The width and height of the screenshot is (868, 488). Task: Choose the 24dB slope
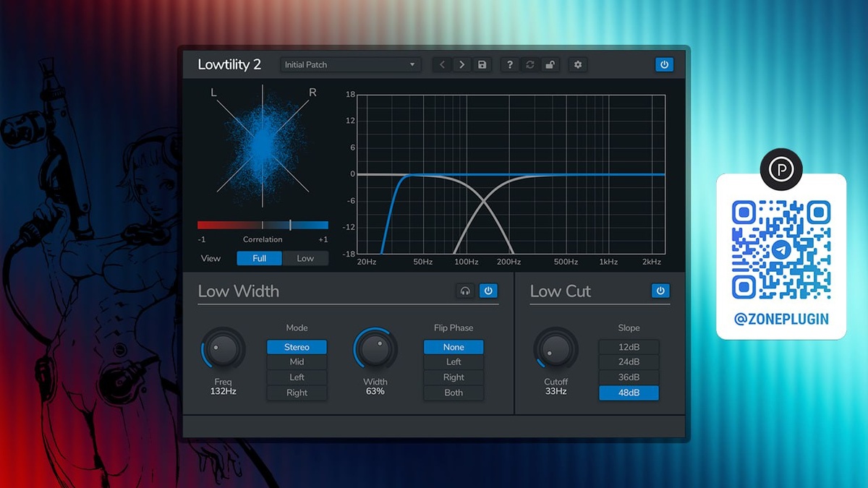629,362
